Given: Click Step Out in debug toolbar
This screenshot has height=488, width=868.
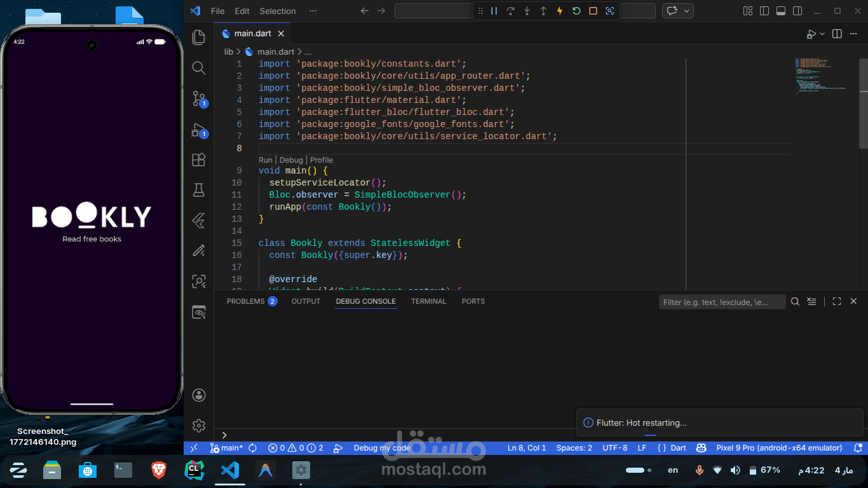Looking at the screenshot, I should 543,11.
